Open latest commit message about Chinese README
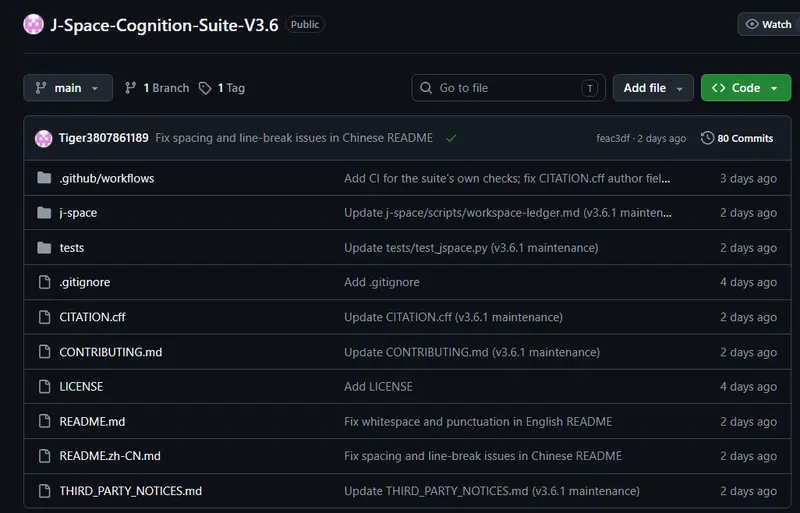The width and height of the screenshot is (800, 513). (x=294, y=138)
